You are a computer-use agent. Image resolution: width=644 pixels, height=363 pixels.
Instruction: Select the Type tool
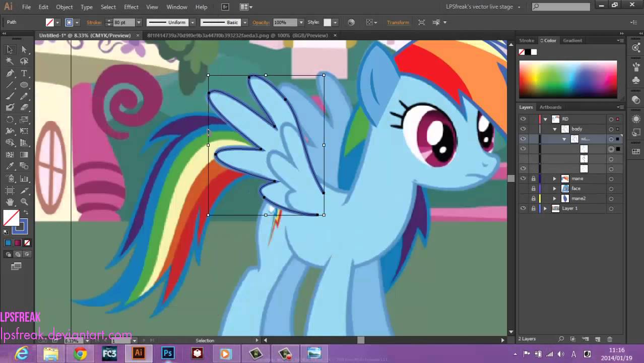[24, 73]
